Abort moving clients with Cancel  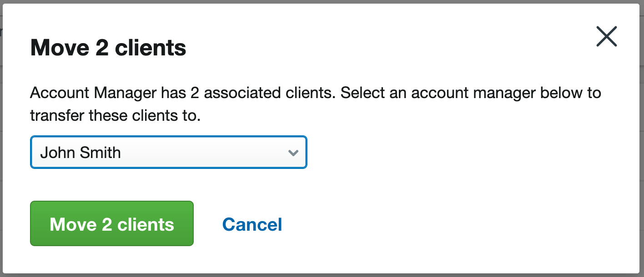point(252,224)
